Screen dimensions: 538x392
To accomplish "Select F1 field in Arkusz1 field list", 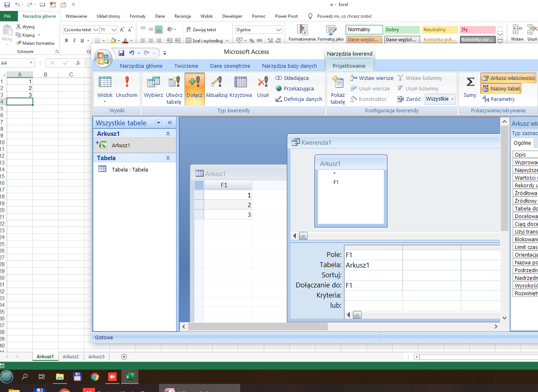I will [336, 182].
